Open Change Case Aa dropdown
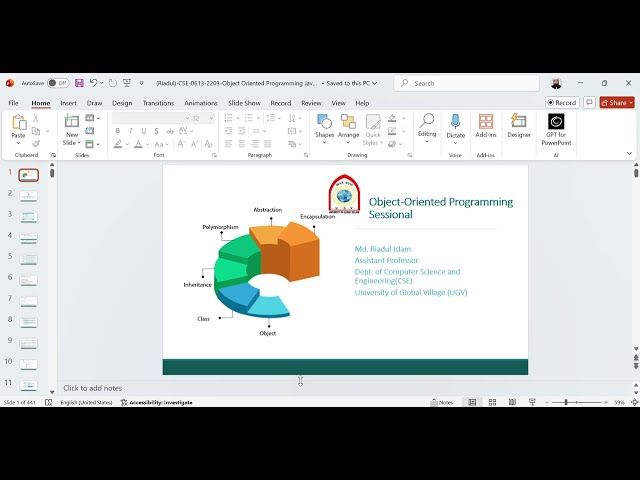This screenshot has height=480, width=640. tap(162, 144)
